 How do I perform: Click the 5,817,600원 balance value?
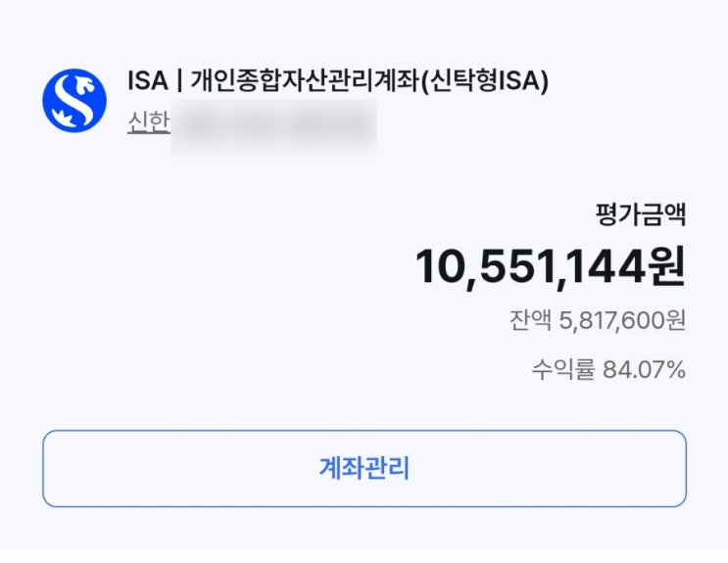tap(622, 322)
